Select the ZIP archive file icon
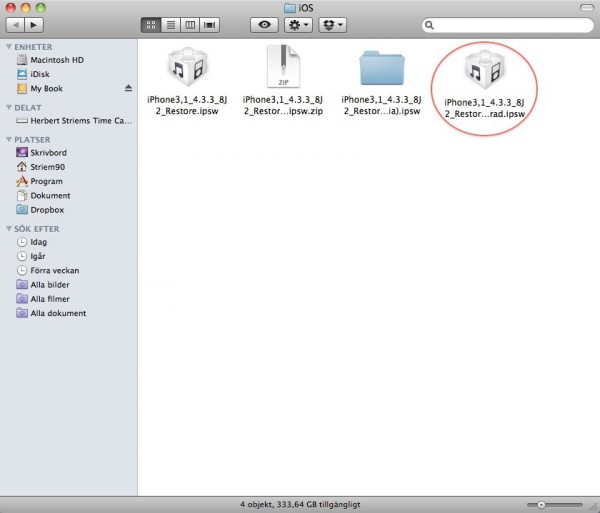Viewport: 600px width, 513px height. click(283, 67)
